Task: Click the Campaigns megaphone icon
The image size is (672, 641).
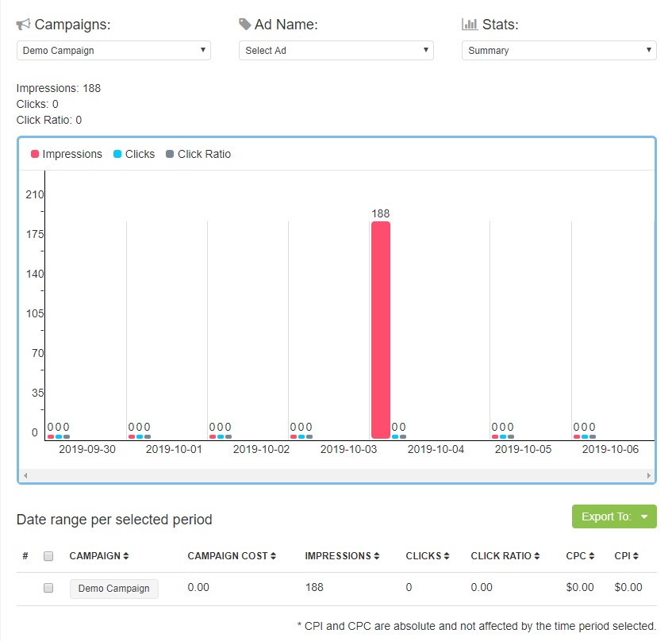Action: click(x=24, y=25)
